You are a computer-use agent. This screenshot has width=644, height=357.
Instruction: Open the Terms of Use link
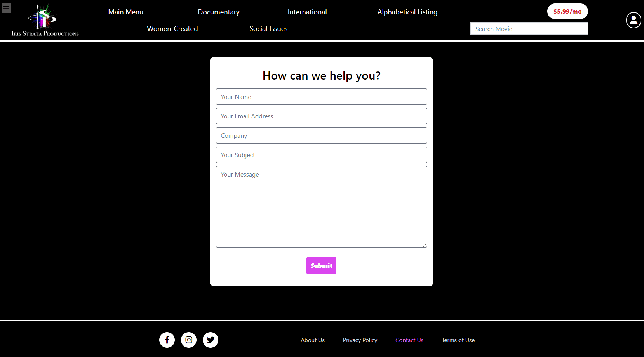458,340
